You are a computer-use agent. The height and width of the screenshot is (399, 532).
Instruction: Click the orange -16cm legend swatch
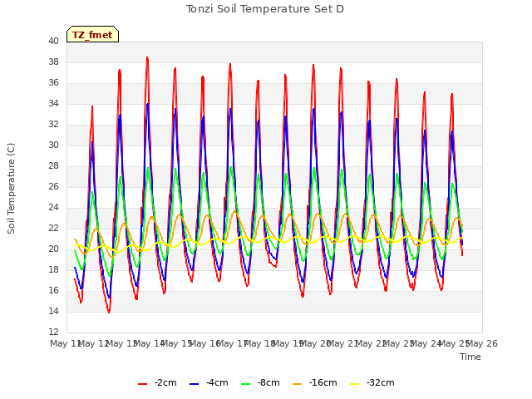point(297,384)
